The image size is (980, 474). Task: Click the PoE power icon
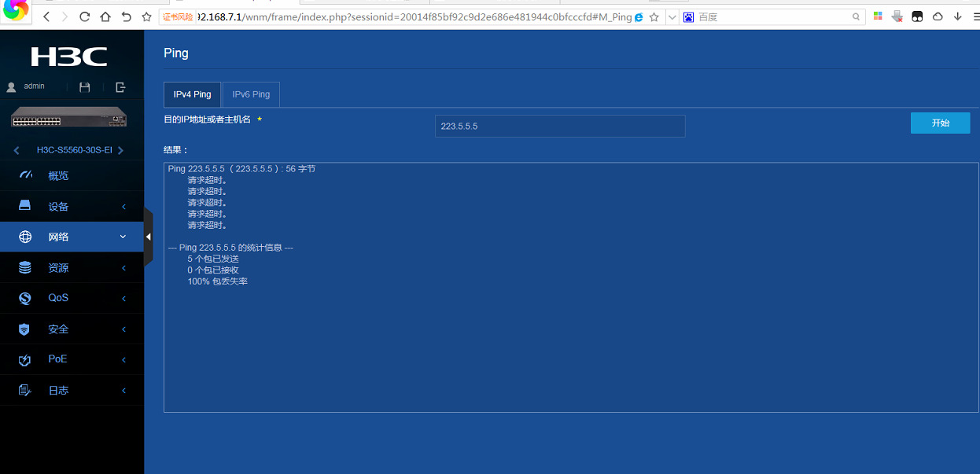tap(24, 360)
